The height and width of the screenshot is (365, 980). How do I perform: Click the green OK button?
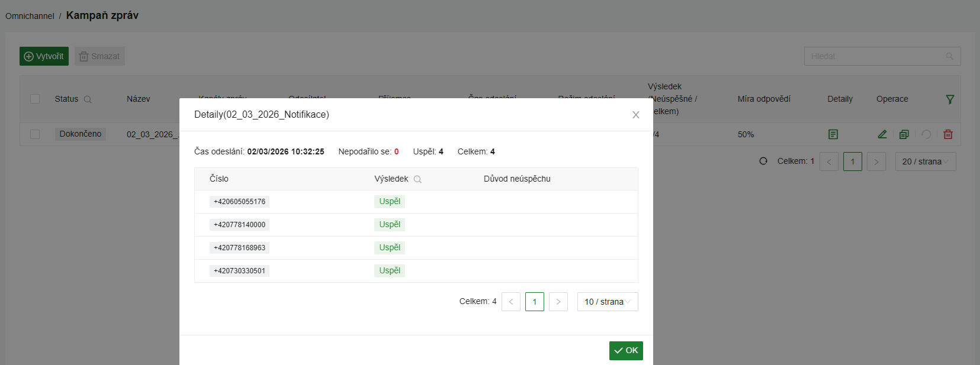coord(626,351)
